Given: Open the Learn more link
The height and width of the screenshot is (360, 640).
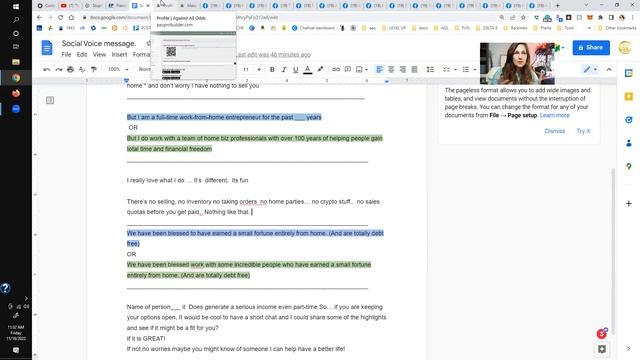Looking at the screenshot, I should pyautogui.click(x=554, y=116).
